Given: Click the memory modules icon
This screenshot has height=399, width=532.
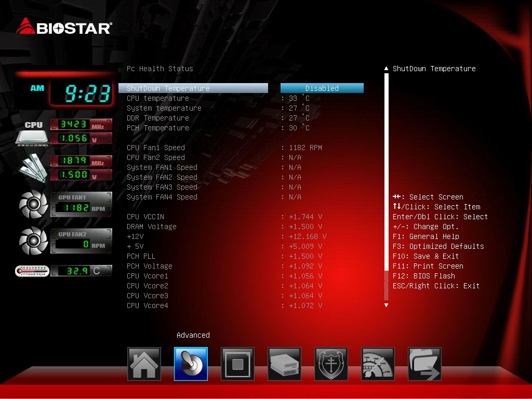Looking at the screenshot, I should (33, 169).
